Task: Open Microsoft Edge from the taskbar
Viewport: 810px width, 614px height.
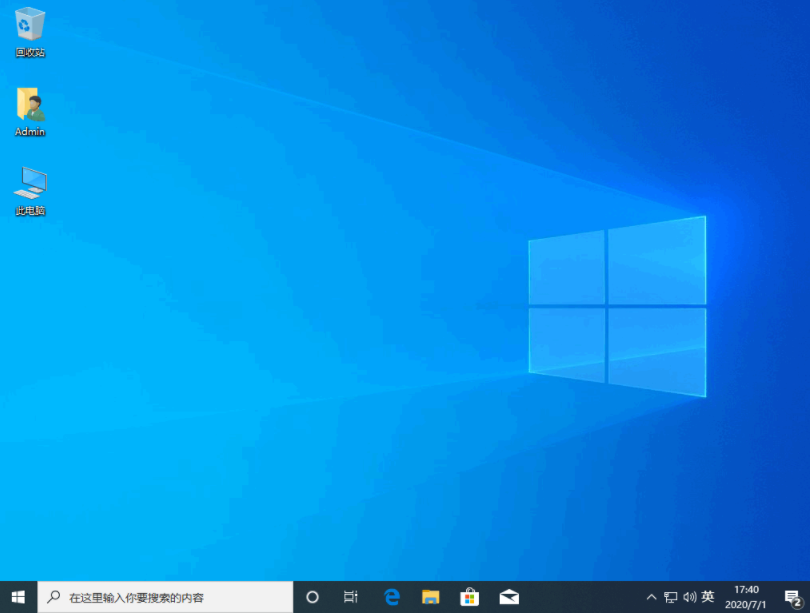Action: 391,597
